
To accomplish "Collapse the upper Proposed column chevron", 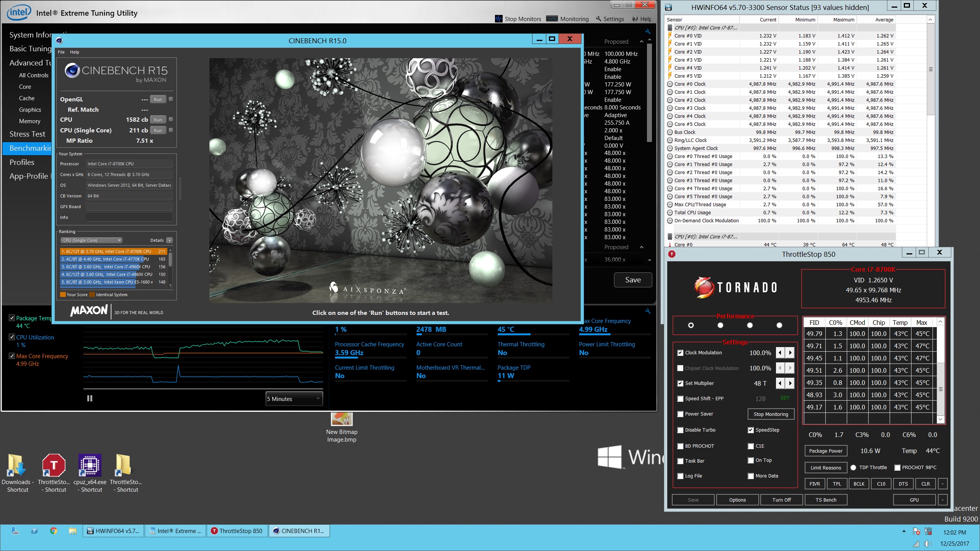I will (x=642, y=41).
